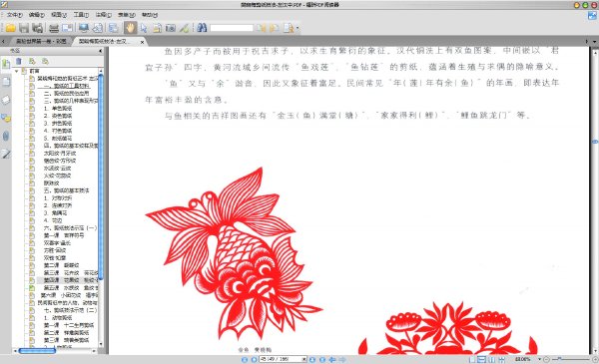Open the find options dropdown arrow
The width and height of the screenshot is (599, 364).
coord(298,28)
